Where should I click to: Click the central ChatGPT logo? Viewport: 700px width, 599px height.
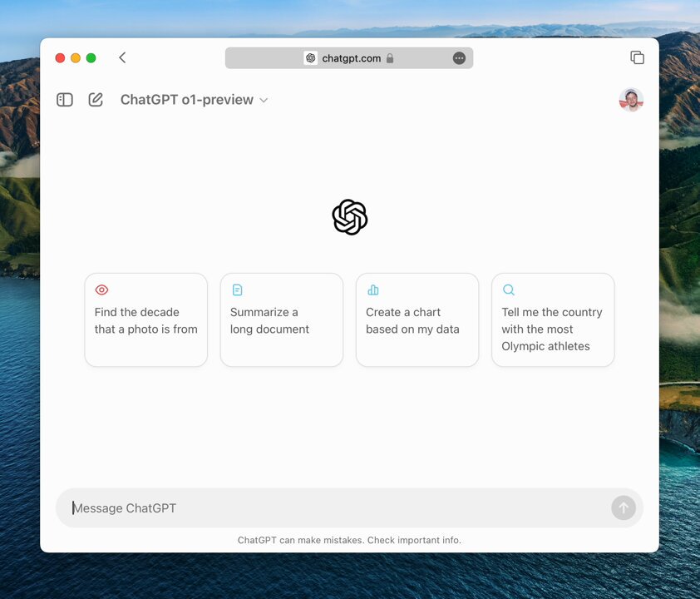click(x=350, y=217)
